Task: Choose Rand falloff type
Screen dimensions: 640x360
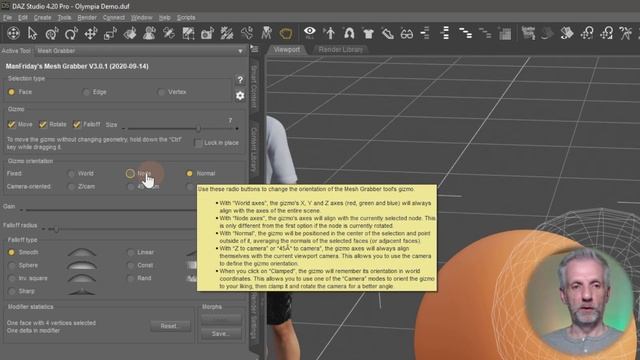Action: point(131,279)
